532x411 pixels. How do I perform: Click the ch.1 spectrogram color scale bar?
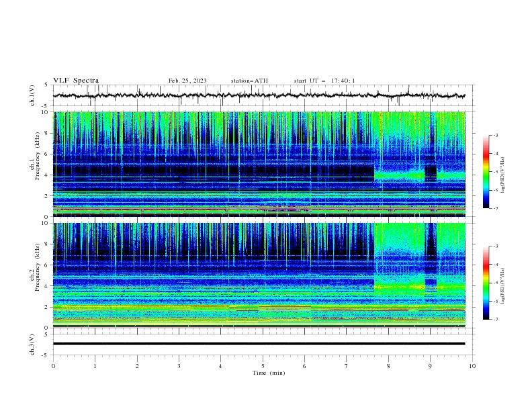[x=486, y=171]
